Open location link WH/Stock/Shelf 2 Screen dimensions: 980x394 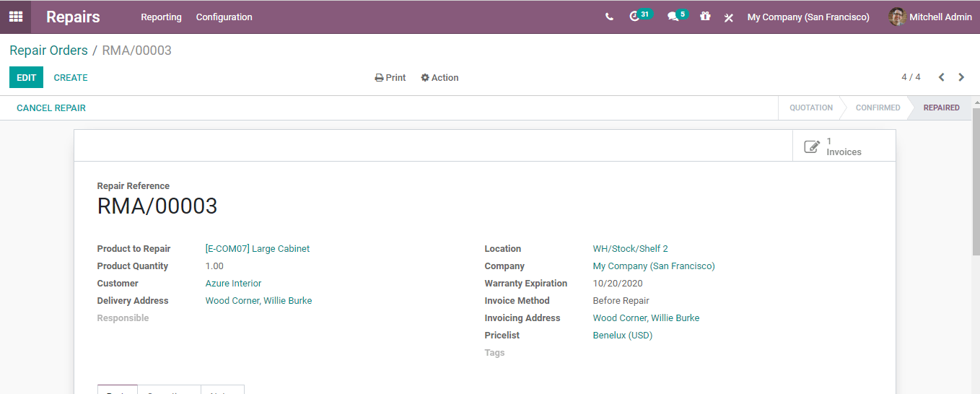tap(631, 248)
